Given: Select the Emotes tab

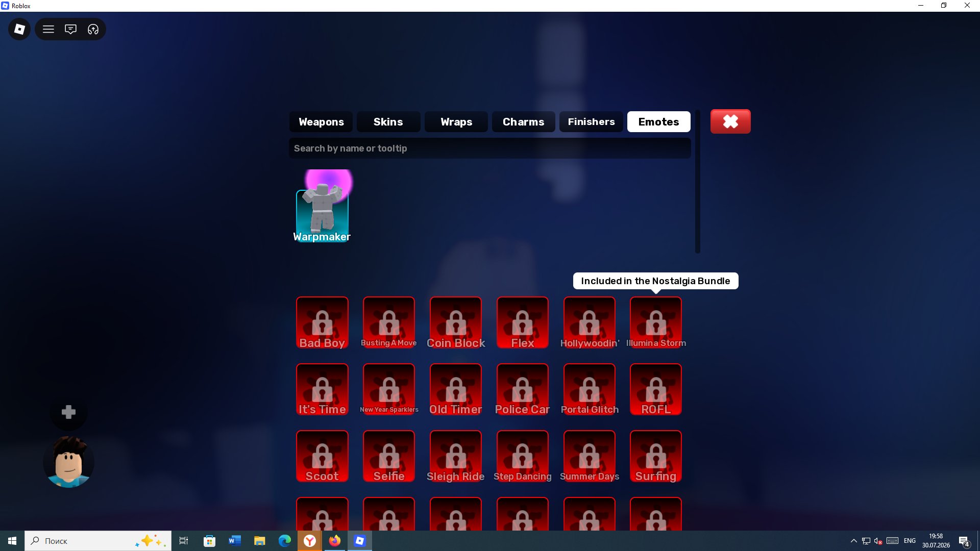Looking at the screenshot, I should point(659,122).
